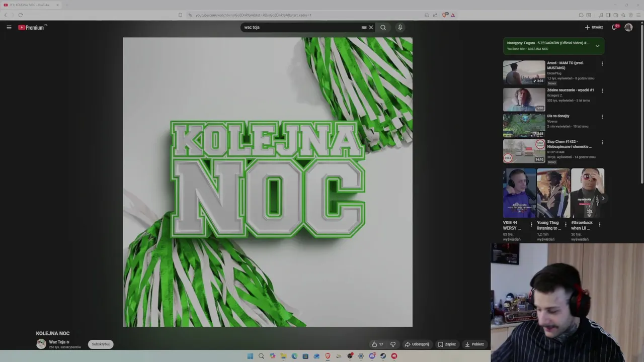The width and height of the screenshot is (644, 362).
Task: Open the Windows taskbar search
Action: (x=261, y=356)
